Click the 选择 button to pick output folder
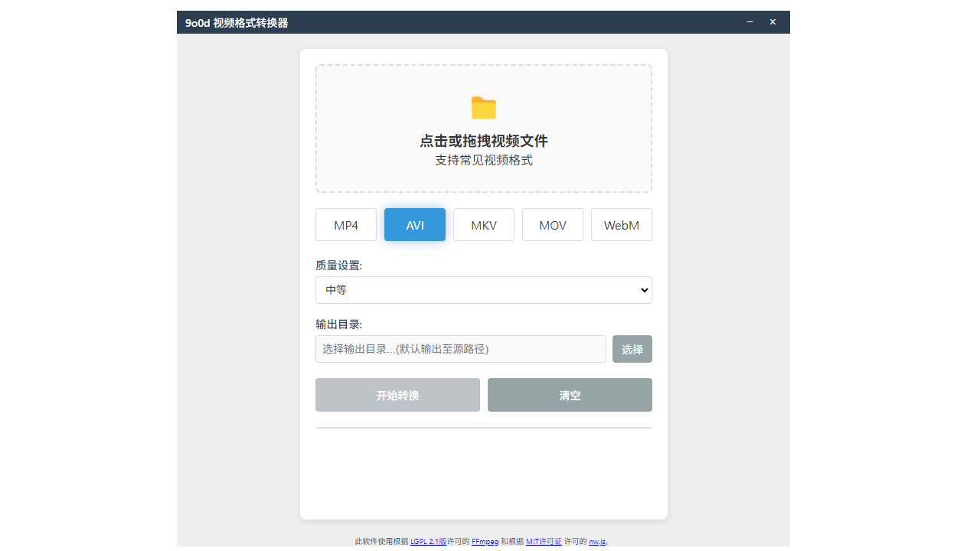 point(632,348)
